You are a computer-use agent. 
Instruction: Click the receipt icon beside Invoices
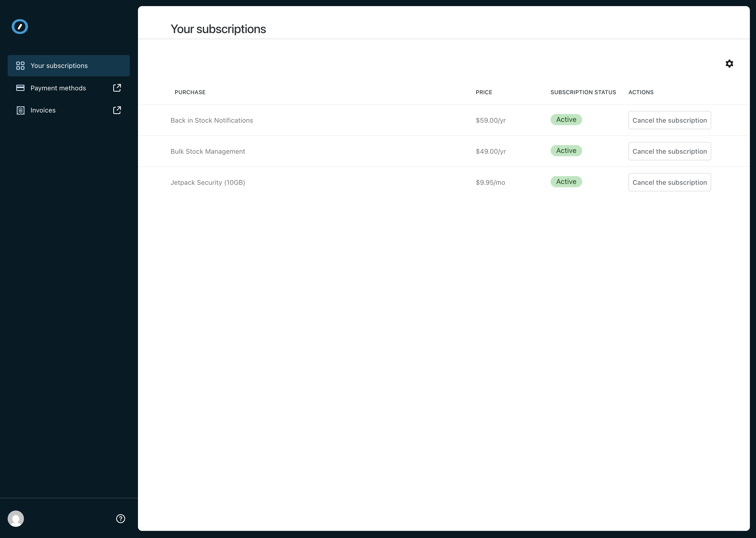click(x=20, y=110)
